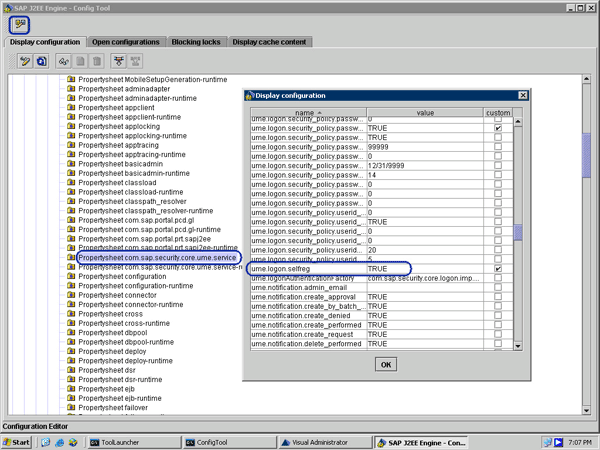Click the folder icon of Propertysheet basicadmin
Image resolution: width=600 pixels, height=450 pixels.
coord(71,164)
